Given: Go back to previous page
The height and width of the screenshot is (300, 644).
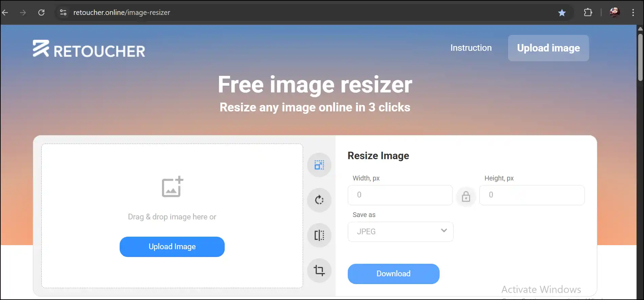Looking at the screenshot, I should tap(5, 13).
